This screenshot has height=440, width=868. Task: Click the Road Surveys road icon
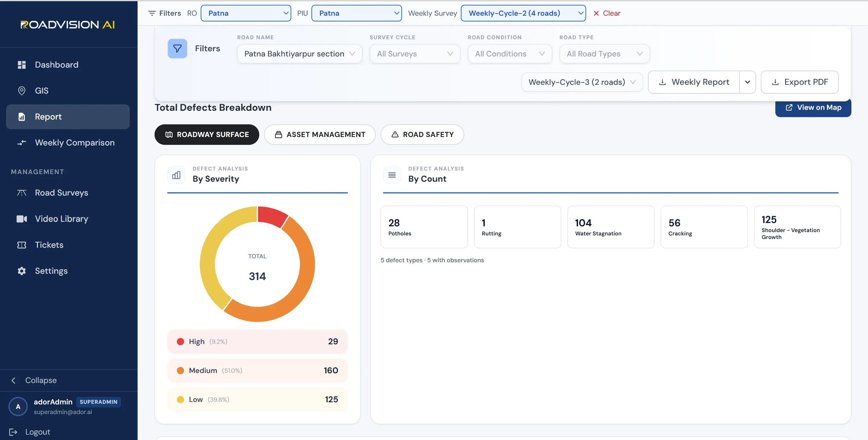(21, 193)
